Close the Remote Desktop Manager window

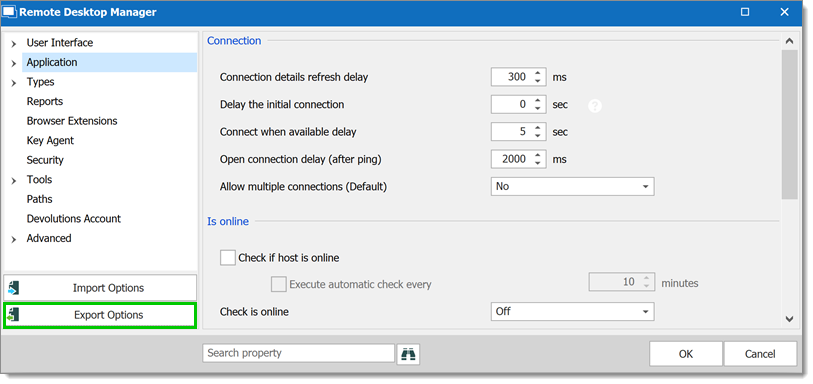point(784,12)
